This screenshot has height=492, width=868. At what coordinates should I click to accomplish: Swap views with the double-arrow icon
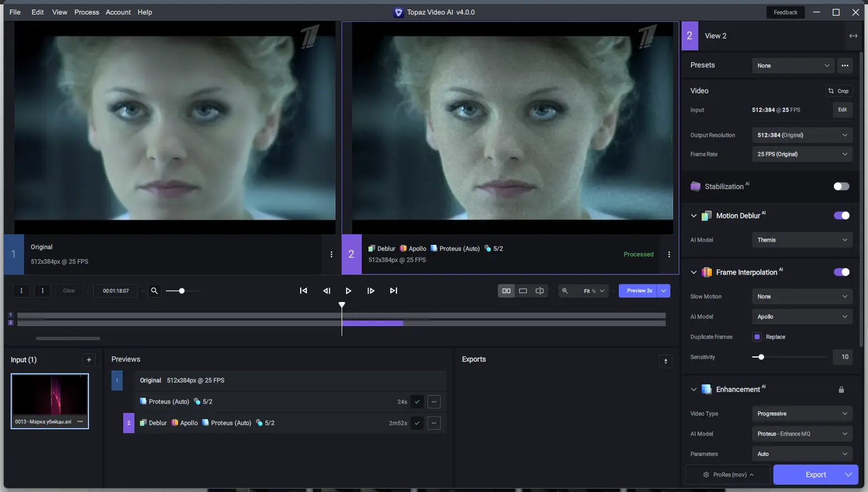(x=853, y=36)
